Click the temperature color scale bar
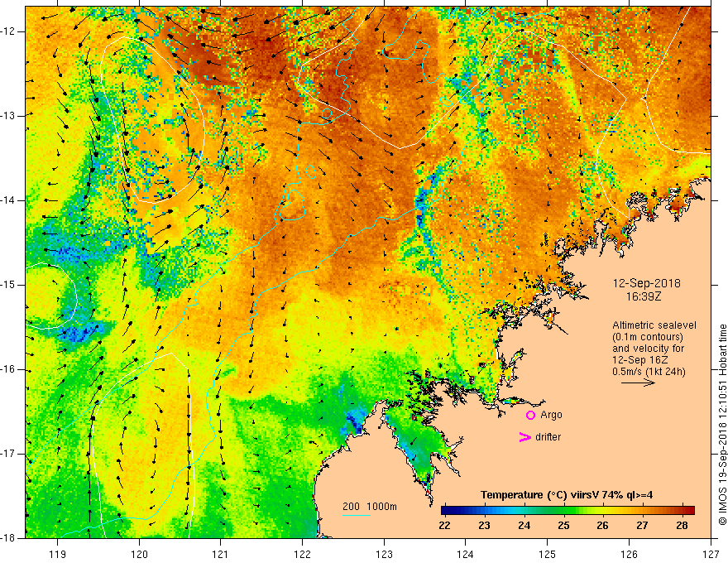This screenshot has width=728, height=563. tap(568, 511)
